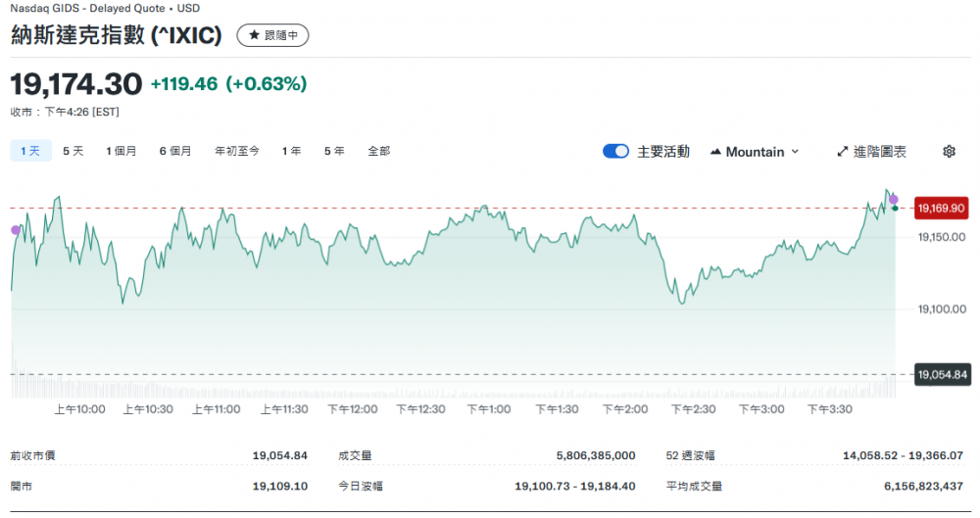Toggle the 主要活動 switch off
This screenshot has height=518, width=980.
click(615, 152)
